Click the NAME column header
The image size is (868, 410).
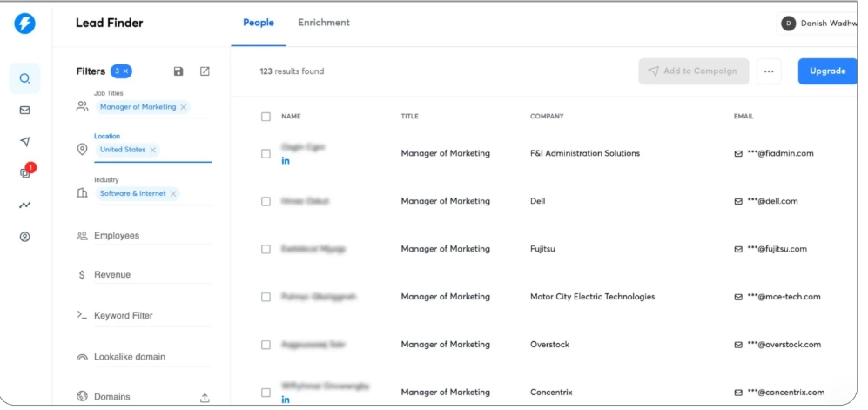coord(291,117)
